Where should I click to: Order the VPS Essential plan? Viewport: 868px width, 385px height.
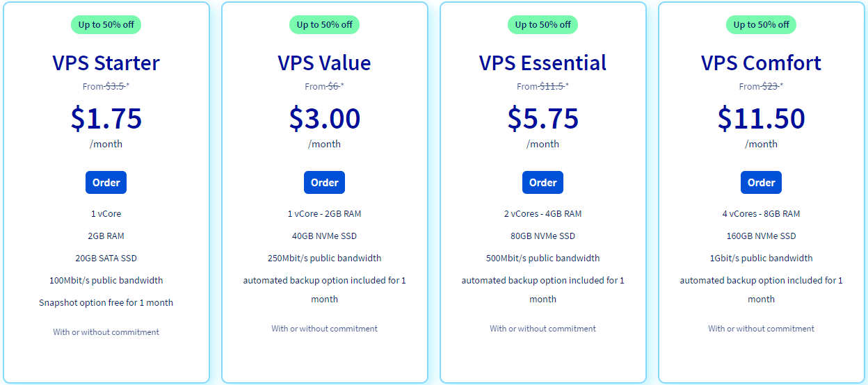[542, 182]
